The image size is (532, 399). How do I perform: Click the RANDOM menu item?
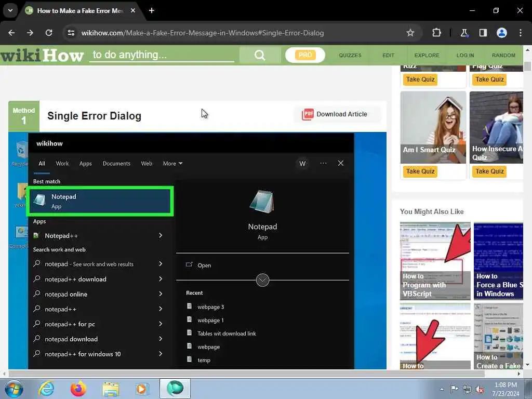tap(503, 55)
